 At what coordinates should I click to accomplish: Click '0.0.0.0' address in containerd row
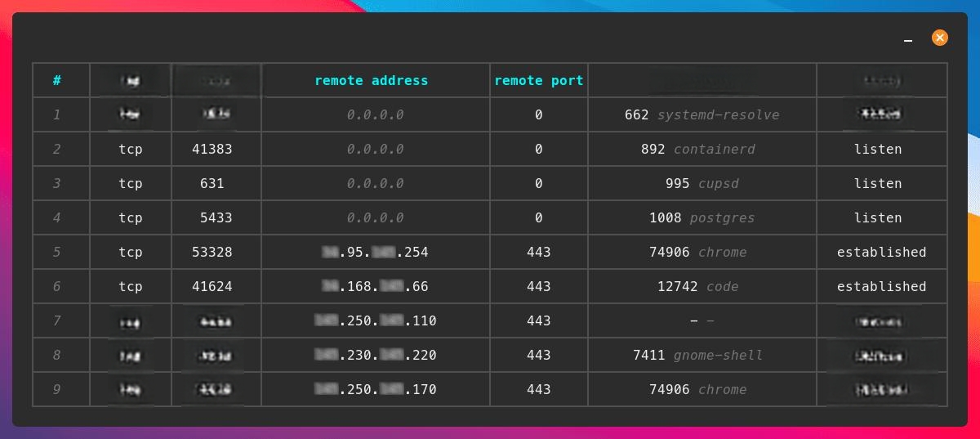tap(376, 149)
